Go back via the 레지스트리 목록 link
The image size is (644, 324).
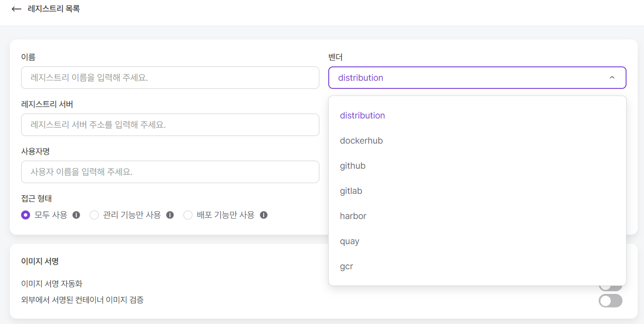pyautogui.click(x=54, y=9)
